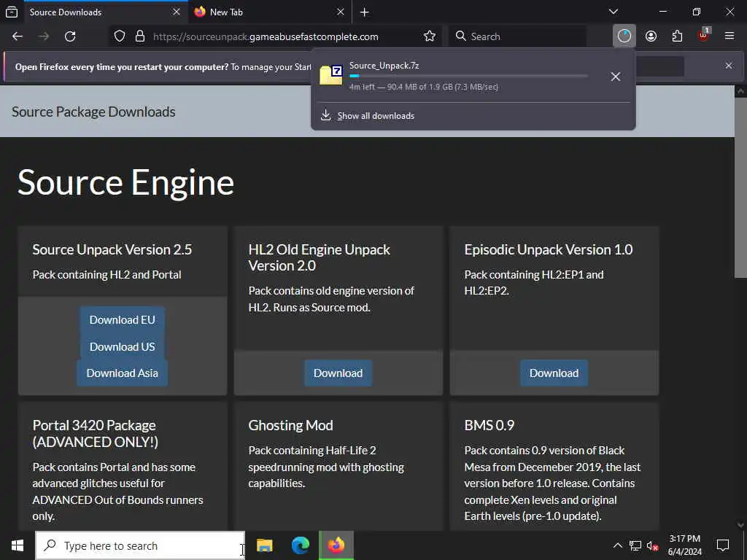Screen dimensions: 747x560
Task: Dismiss the Open Firefox on restart notification
Action: pyautogui.click(x=729, y=66)
